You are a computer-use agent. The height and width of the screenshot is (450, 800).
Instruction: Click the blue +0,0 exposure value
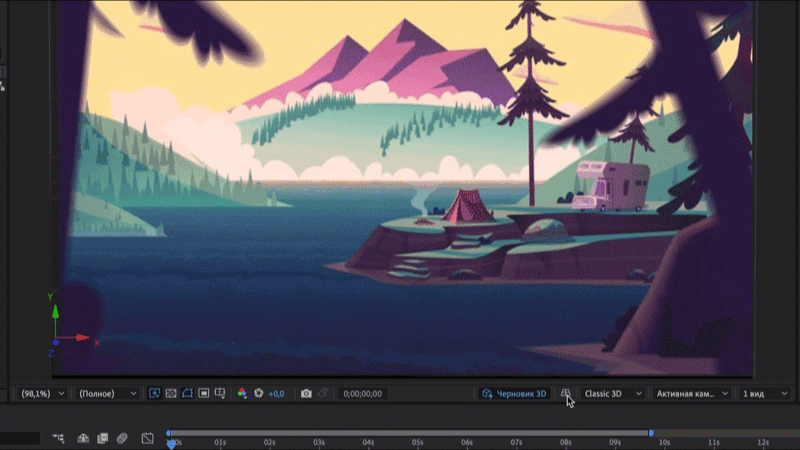tap(276, 394)
